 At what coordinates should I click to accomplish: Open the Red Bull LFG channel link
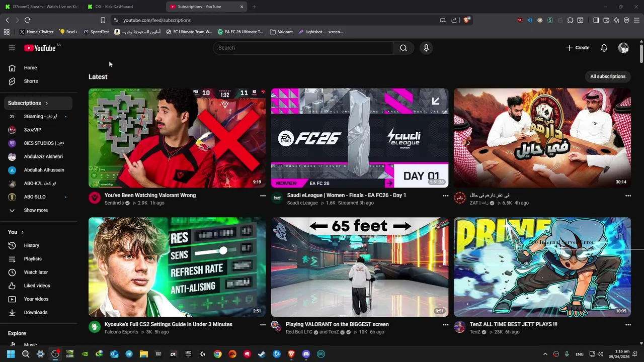pyautogui.click(x=300, y=332)
